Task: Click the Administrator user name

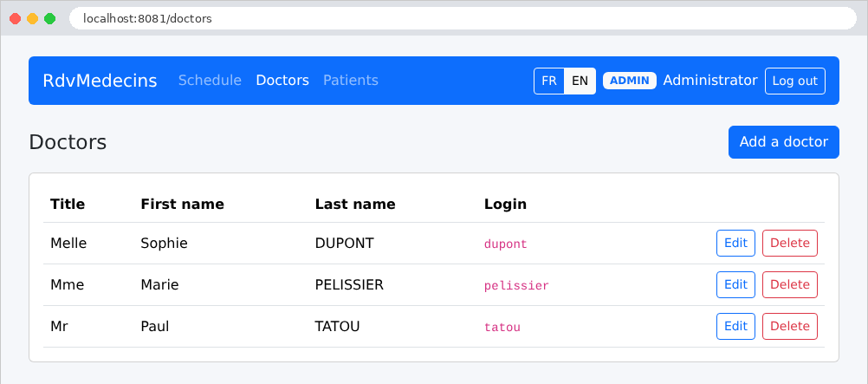Action: click(710, 81)
